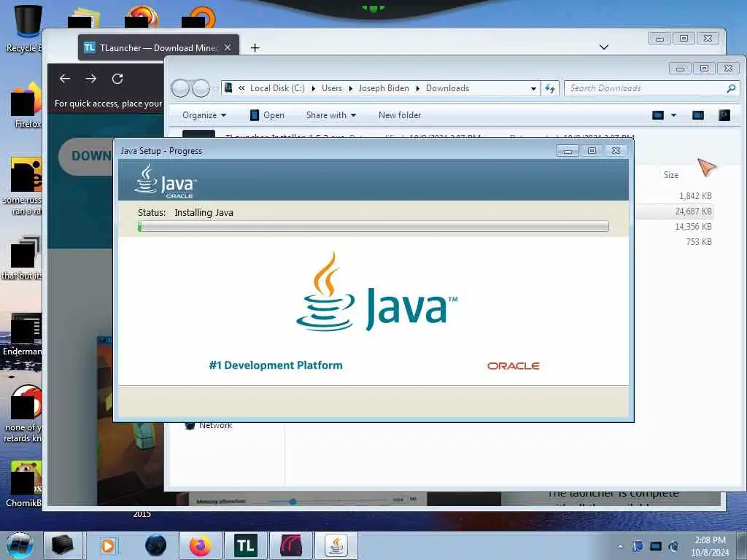Image resolution: width=747 pixels, height=560 pixels.
Task: Open the dark globe taskbar icon
Action: click(x=155, y=545)
